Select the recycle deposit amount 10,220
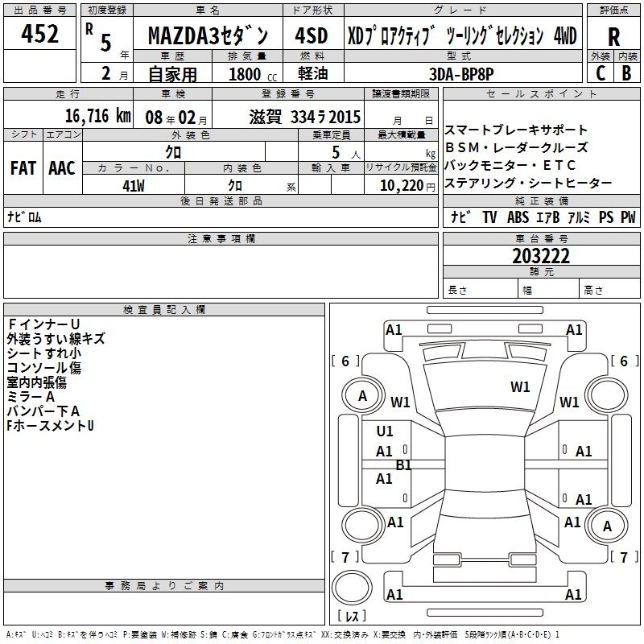Image resolution: width=644 pixels, height=644 pixels. (x=400, y=185)
